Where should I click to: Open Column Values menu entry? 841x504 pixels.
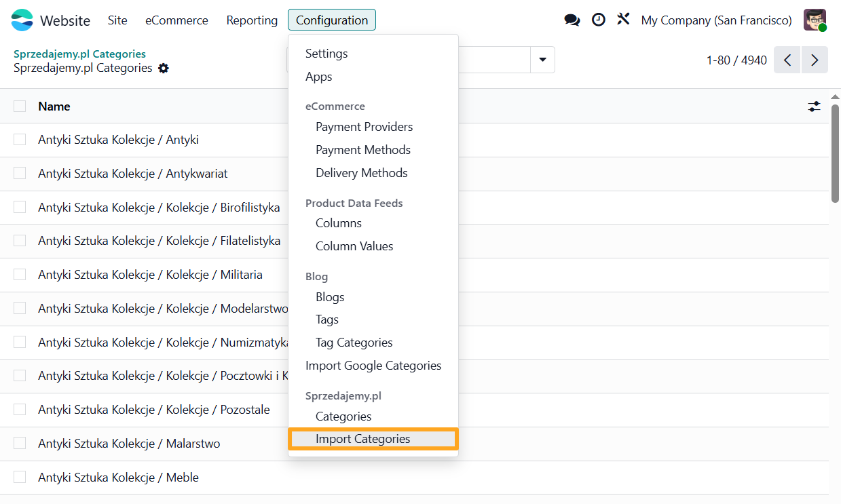(x=373, y=246)
